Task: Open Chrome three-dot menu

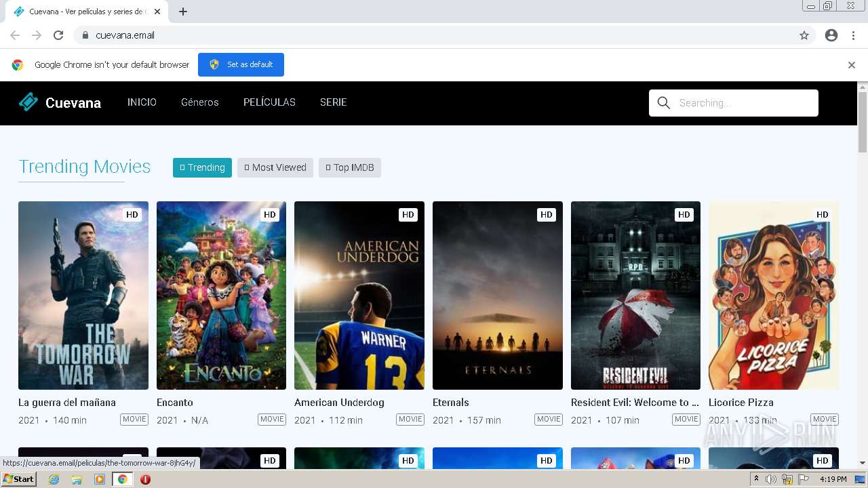Action: click(x=853, y=35)
